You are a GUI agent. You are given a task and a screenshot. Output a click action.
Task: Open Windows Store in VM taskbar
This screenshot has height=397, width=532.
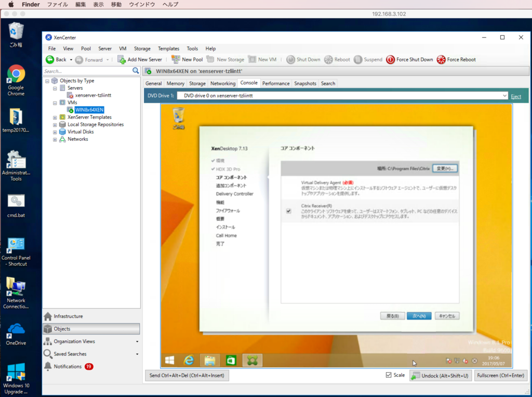(x=231, y=360)
